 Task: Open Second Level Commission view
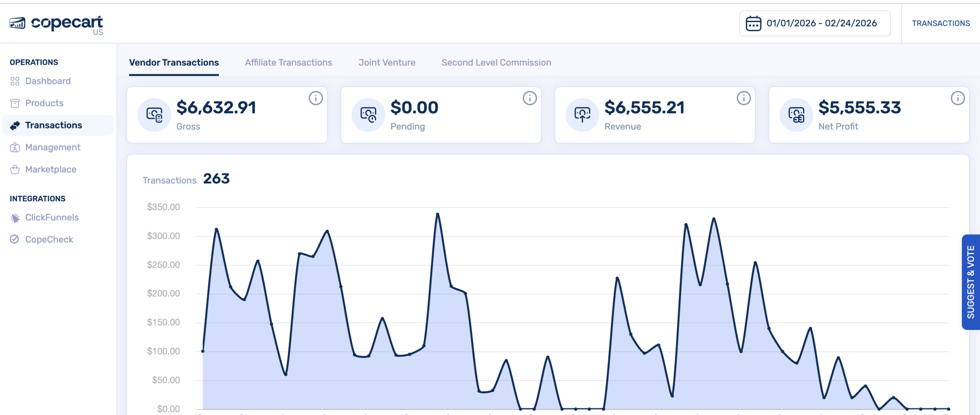click(x=496, y=62)
